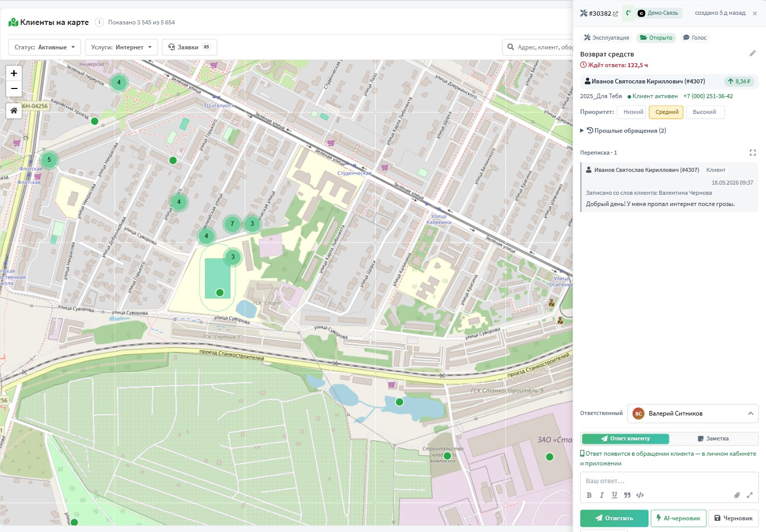Reset map to home view
This screenshot has height=532, width=766.
(14, 110)
